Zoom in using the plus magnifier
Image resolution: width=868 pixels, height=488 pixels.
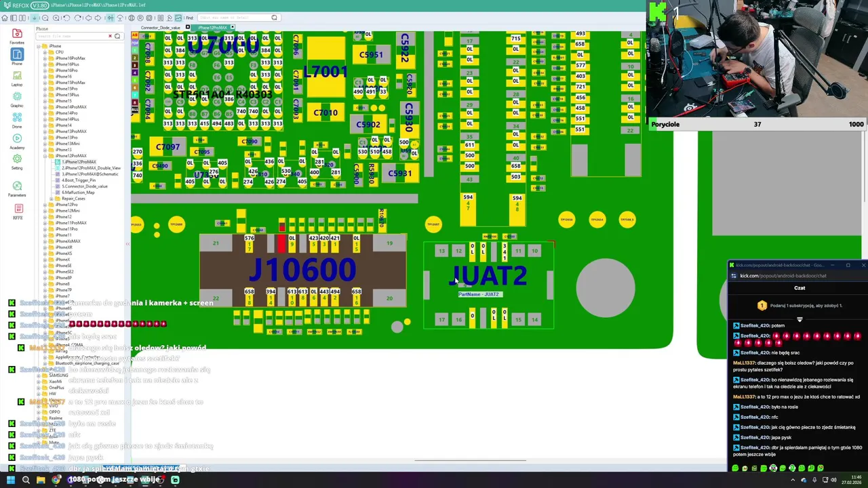[56, 18]
